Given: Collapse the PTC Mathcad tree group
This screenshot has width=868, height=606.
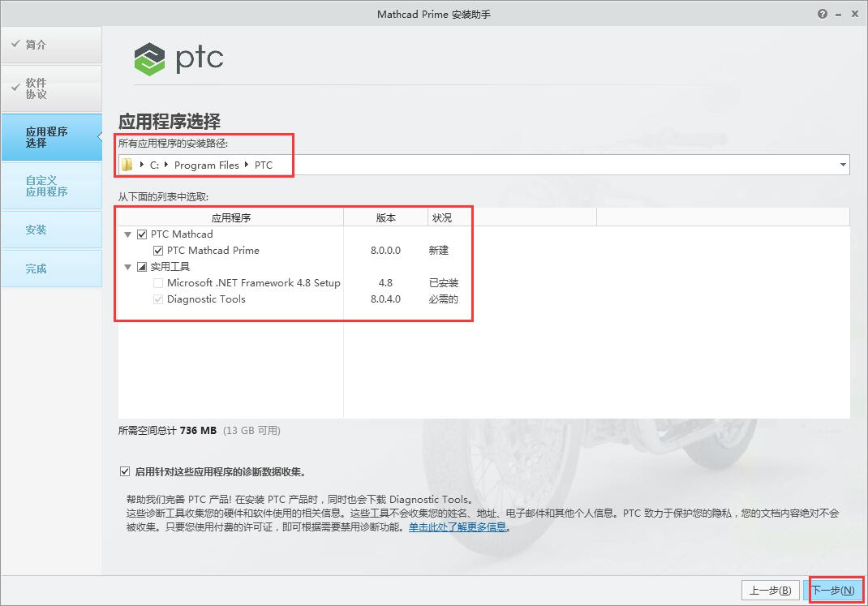Looking at the screenshot, I should point(128,234).
